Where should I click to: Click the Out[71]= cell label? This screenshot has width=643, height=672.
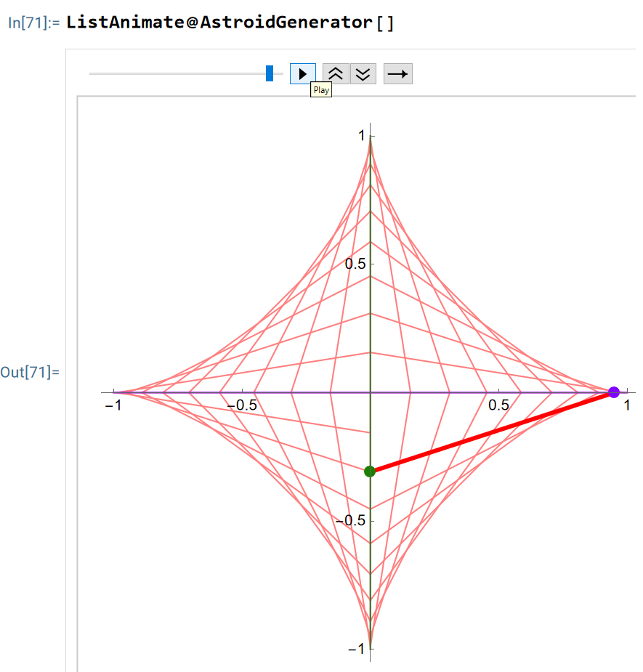pyautogui.click(x=30, y=372)
